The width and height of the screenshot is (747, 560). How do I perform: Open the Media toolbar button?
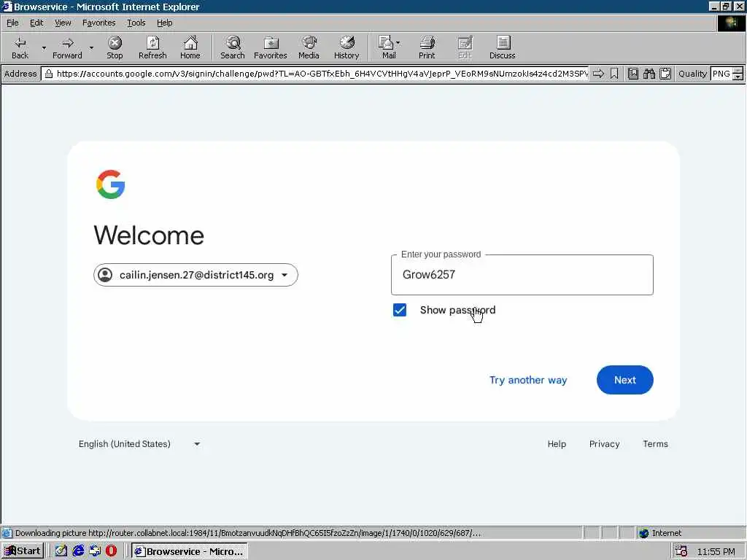point(309,47)
